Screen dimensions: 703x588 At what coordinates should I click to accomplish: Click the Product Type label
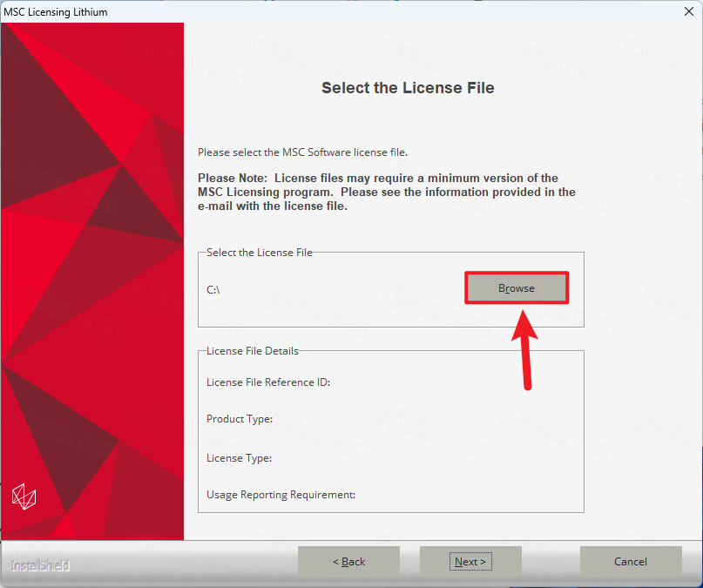(240, 419)
